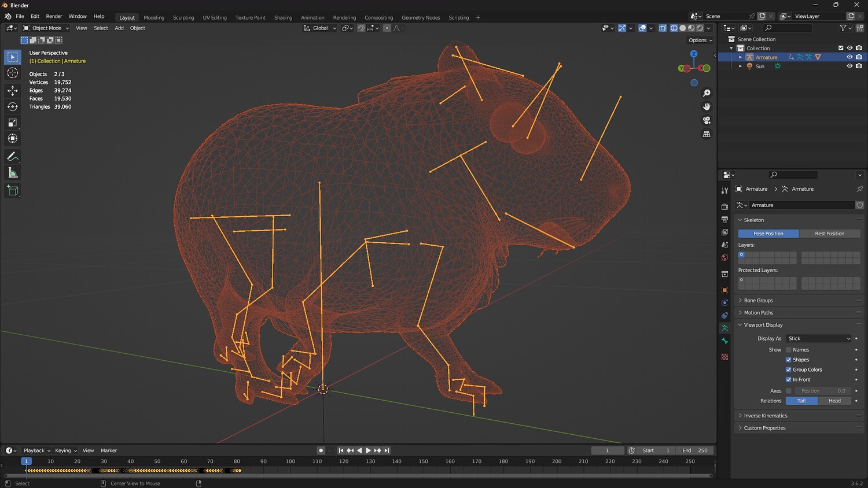This screenshot has height=488, width=868.
Task: Open the File menu
Action: click(20, 16)
